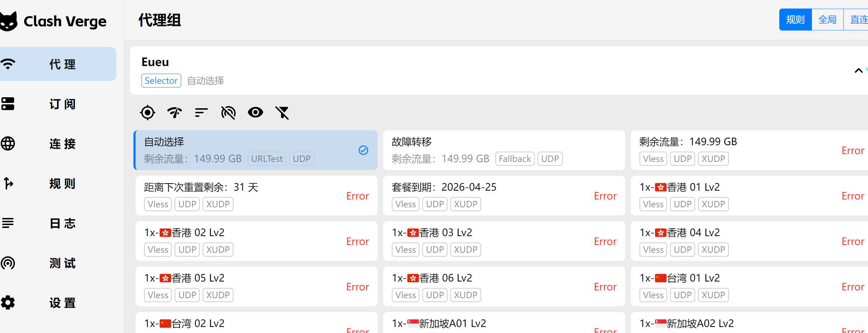
Task: Toggle the proxy filter icon
Action: 282,113
